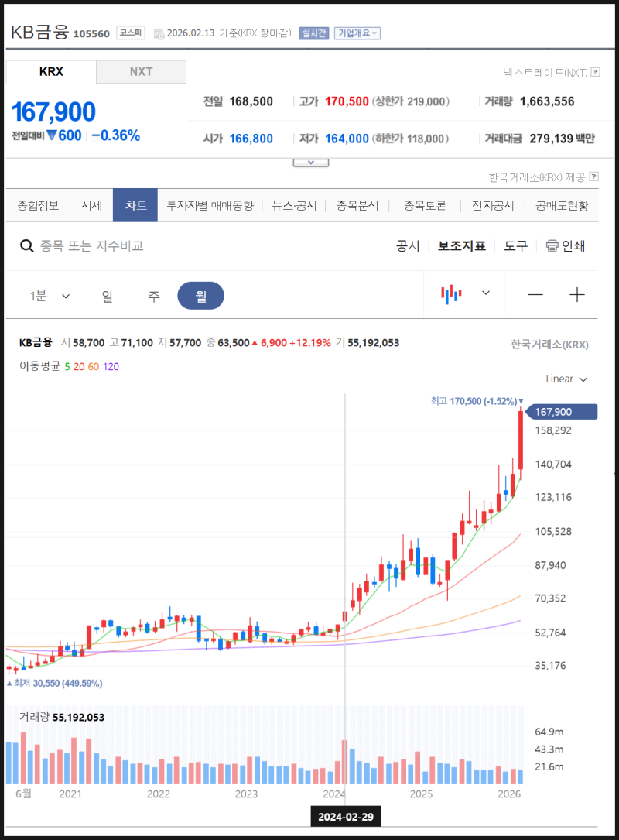Click the magnifier search icon

pos(27,246)
